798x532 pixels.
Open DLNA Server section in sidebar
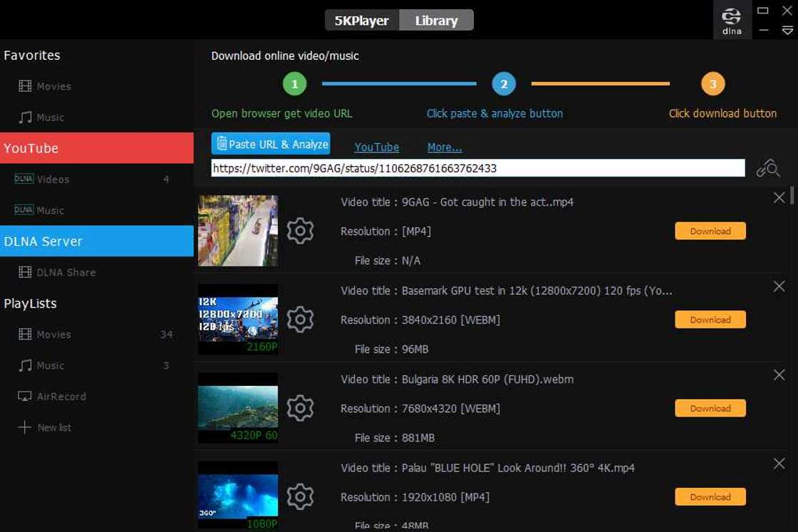[x=97, y=241]
